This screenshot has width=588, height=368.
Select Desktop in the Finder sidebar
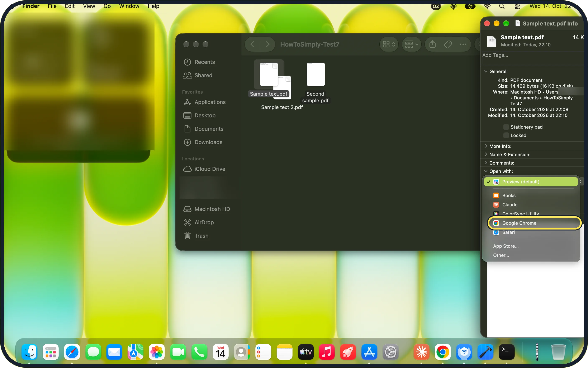point(199,116)
